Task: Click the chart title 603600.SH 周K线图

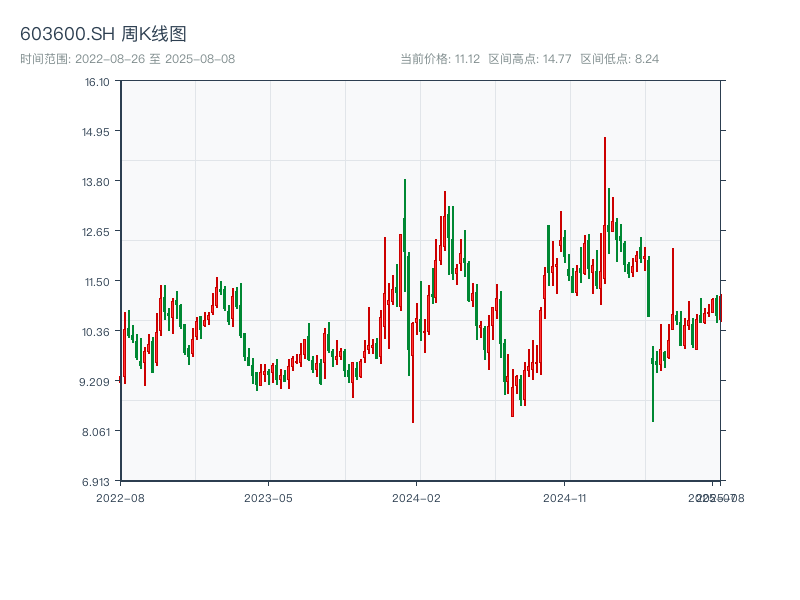Action: (x=103, y=34)
